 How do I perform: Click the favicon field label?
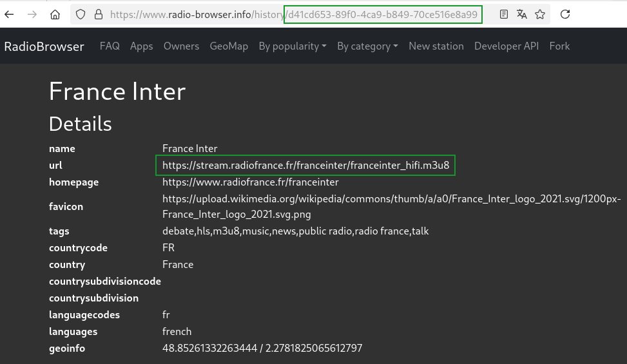tap(66, 207)
